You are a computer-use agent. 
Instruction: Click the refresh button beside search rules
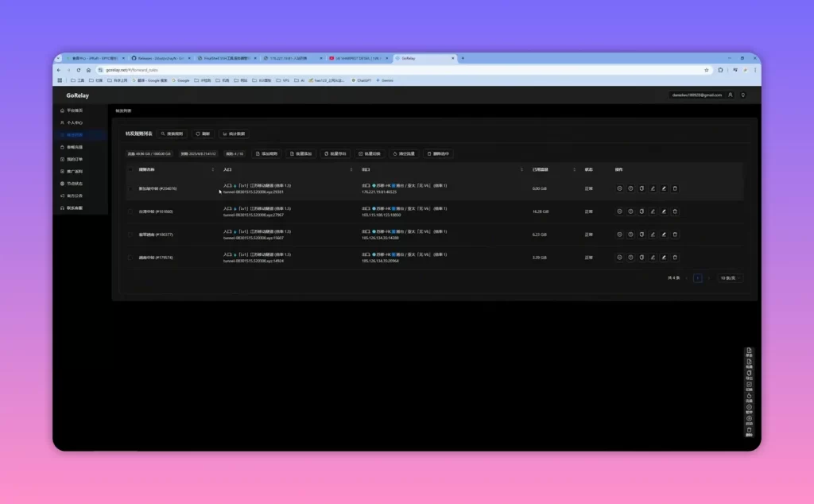tap(203, 134)
